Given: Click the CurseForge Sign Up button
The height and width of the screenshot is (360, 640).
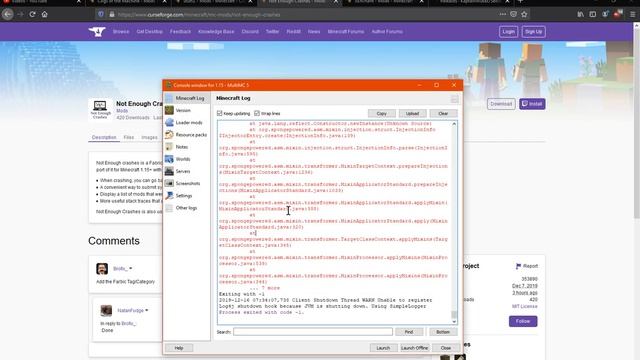Looking at the screenshot, I should 533,31.
